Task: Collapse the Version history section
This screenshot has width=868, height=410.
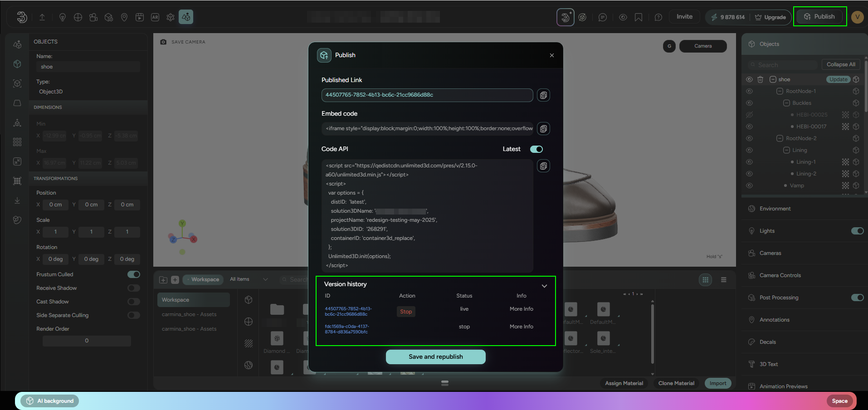Action: tap(544, 286)
